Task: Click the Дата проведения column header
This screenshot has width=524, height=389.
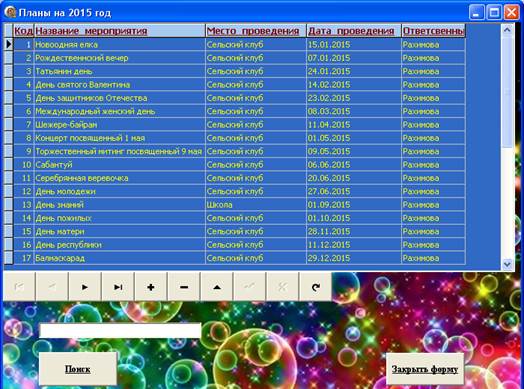Action: pos(354,31)
